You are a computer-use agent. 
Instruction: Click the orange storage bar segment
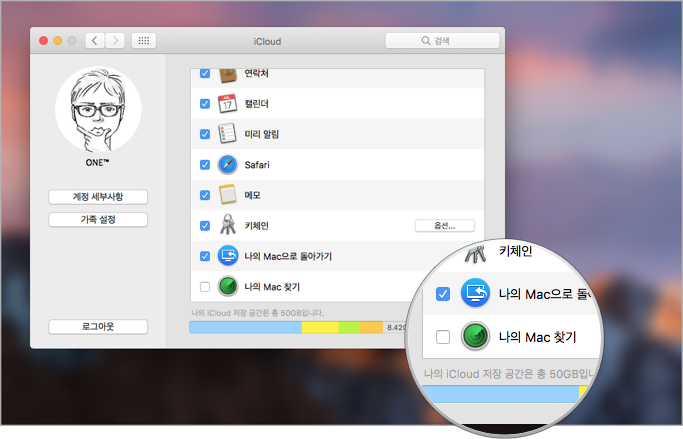(371, 328)
